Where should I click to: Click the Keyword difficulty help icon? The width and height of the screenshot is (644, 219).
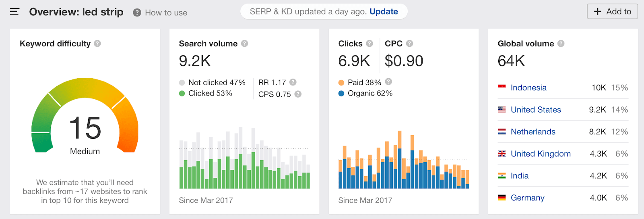point(97,44)
